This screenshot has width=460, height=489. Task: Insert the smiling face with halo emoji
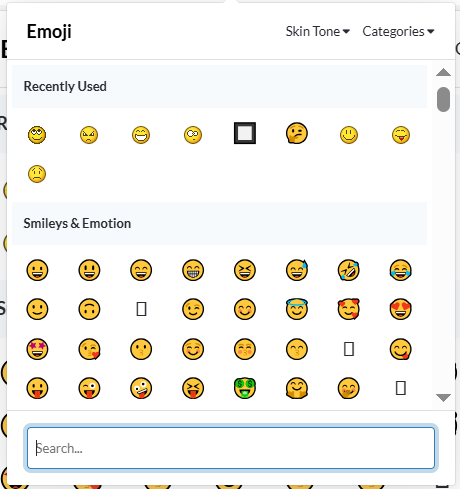pos(297,309)
